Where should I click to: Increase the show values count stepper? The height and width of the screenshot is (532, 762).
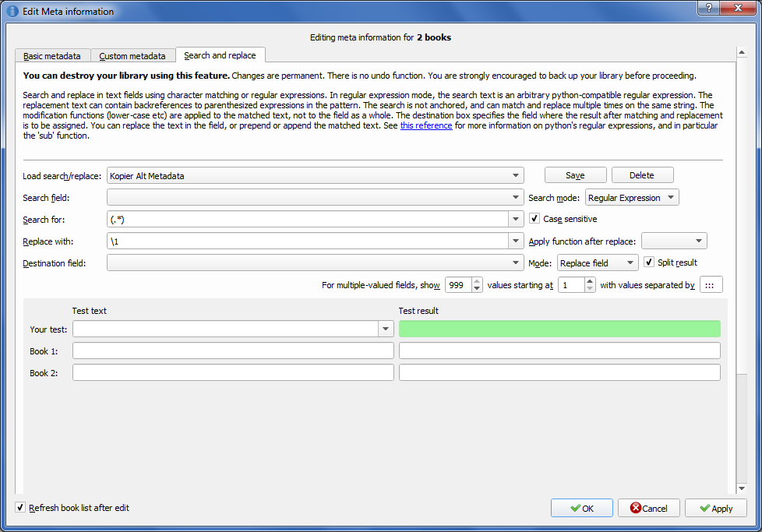(477, 281)
